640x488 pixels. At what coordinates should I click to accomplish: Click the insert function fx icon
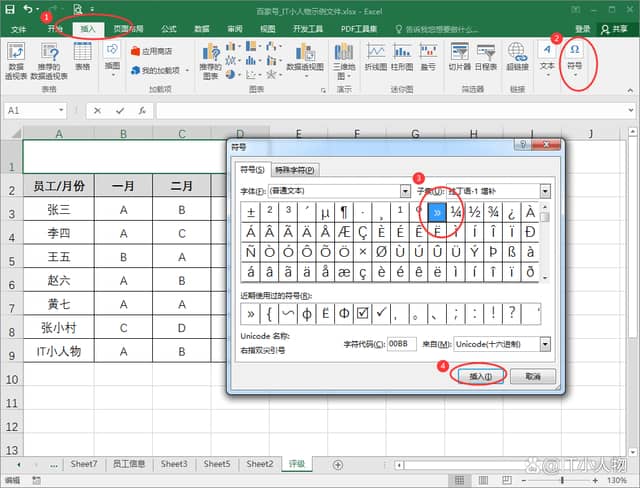(x=142, y=111)
